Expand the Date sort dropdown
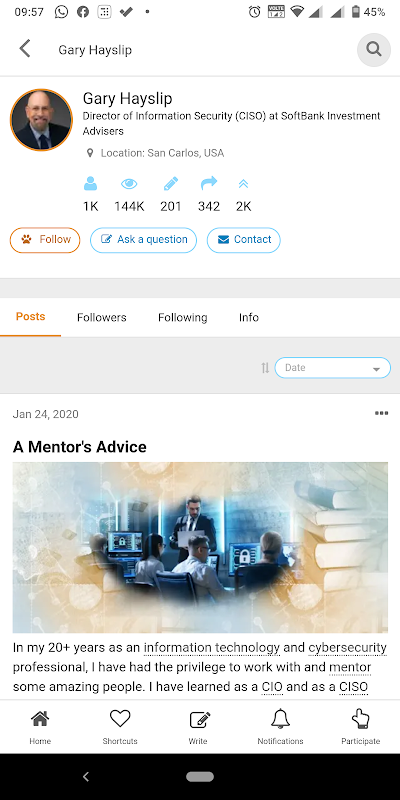400x800 pixels. point(333,368)
